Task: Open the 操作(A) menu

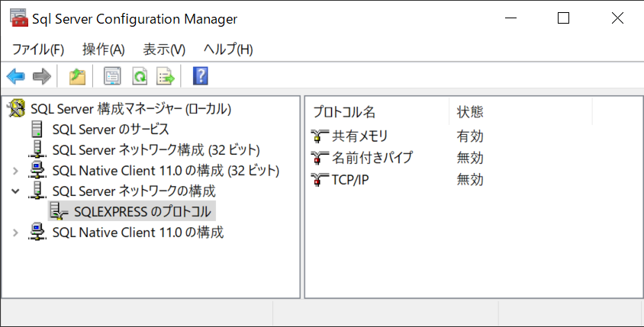Action: (x=103, y=50)
